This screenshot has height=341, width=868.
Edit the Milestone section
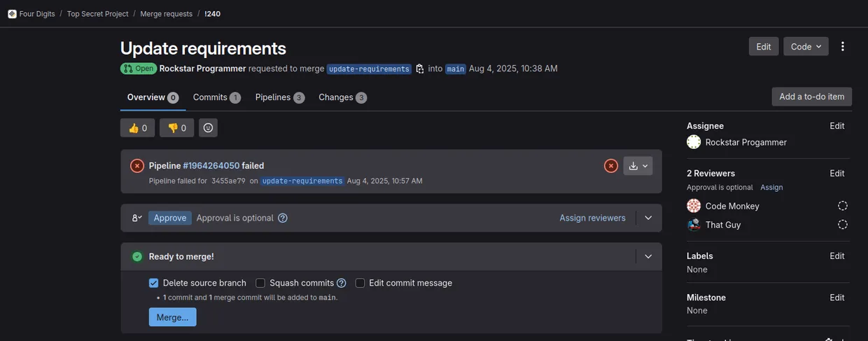click(837, 298)
